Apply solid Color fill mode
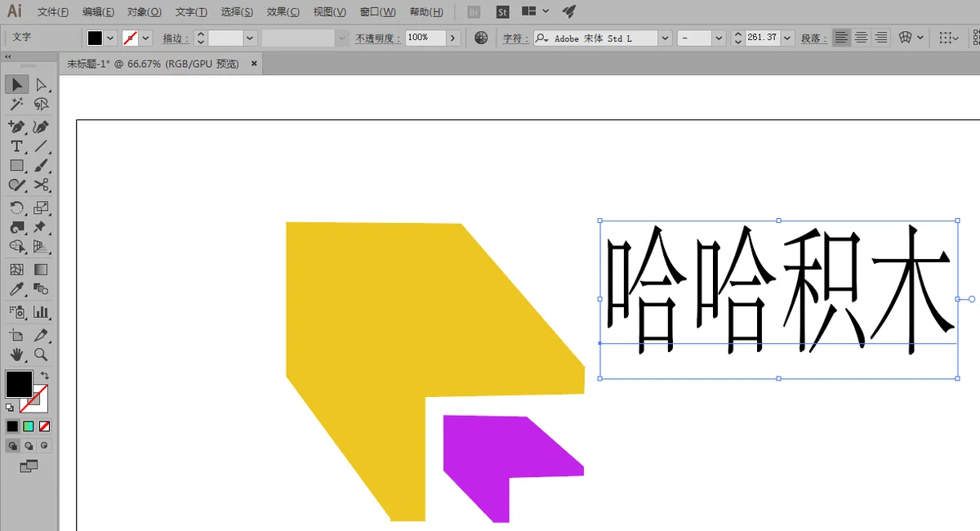 (12, 426)
